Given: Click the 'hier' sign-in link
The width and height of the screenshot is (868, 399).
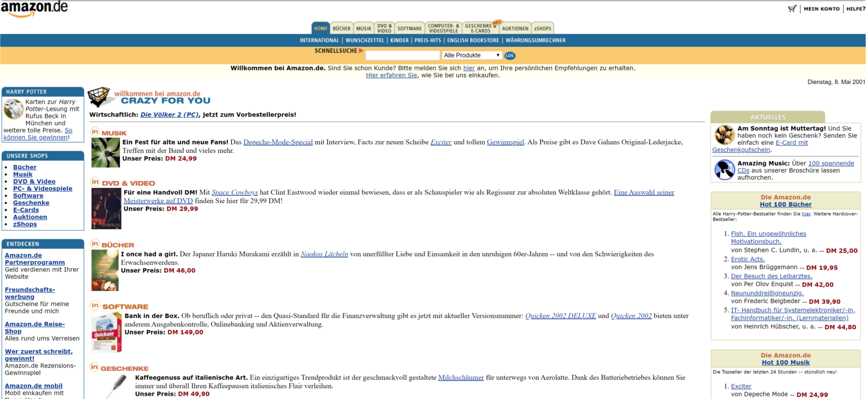Looking at the screenshot, I should click(x=469, y=68).
